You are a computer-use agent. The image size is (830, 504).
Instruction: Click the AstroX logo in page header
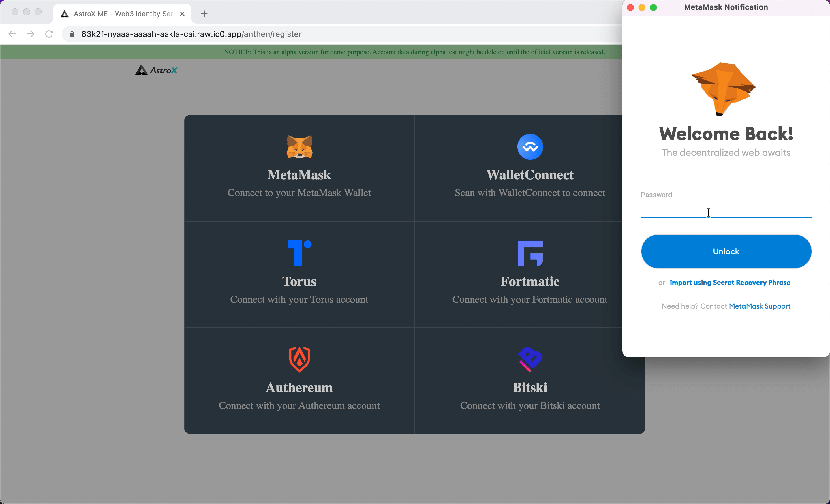pyautogui.click(x=156, y=70)
